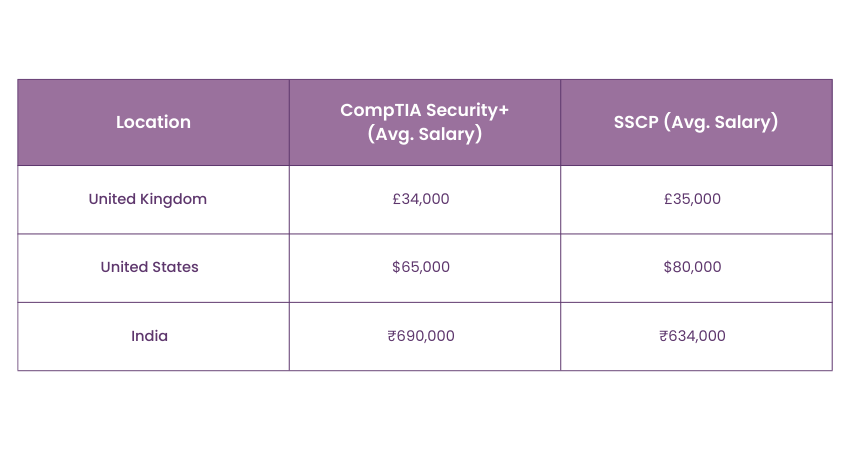Click the word States in second row

tap(174, 267)
